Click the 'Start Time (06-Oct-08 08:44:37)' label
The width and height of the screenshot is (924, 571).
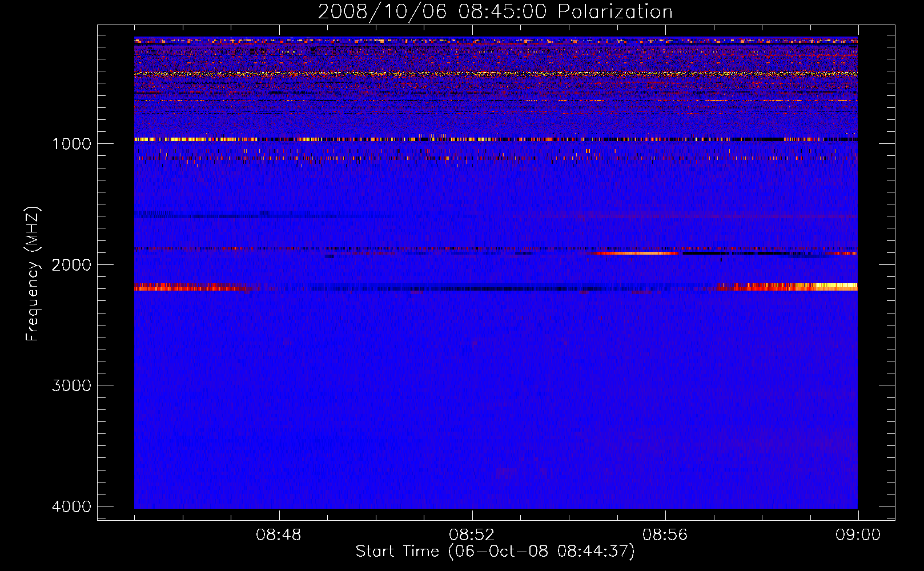coord(495,552)
